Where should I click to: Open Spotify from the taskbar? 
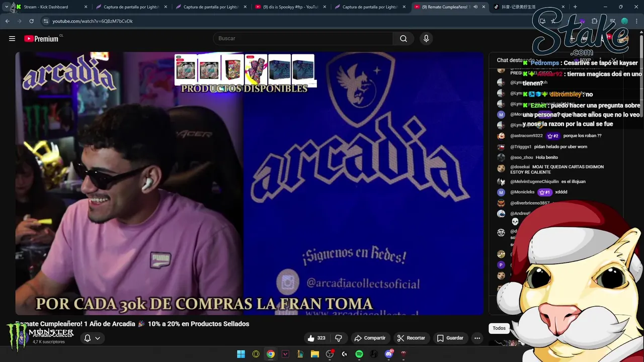coord(359,354)
